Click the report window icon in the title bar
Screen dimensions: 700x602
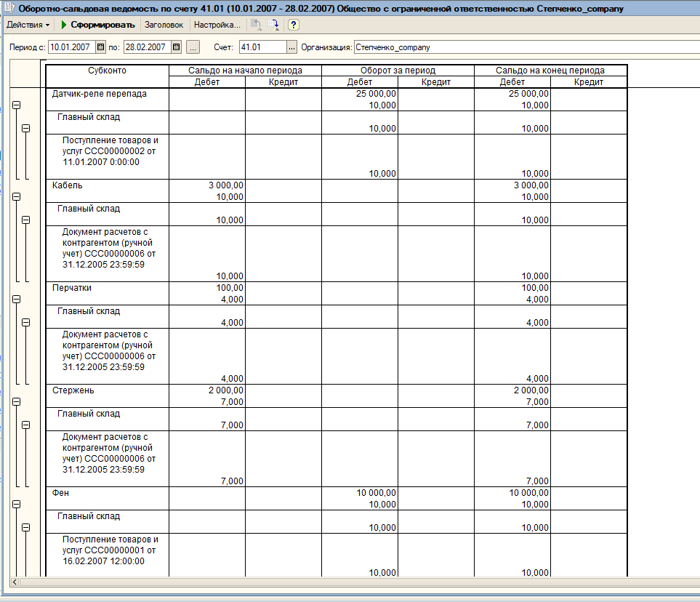click(9, 8)
